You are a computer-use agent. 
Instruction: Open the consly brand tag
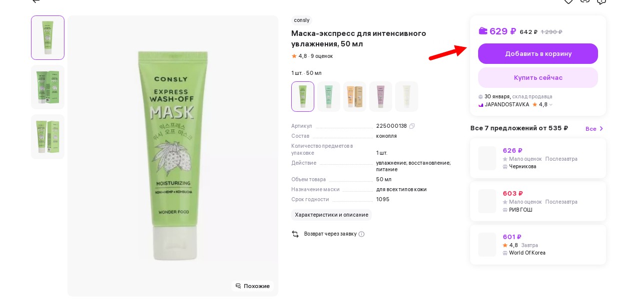(x=301, y=20)
